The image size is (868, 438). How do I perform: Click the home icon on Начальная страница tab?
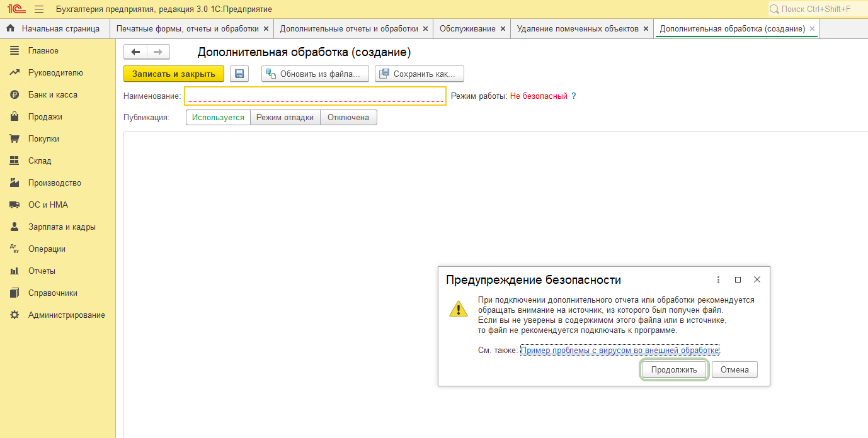click(x=10, y=28)
